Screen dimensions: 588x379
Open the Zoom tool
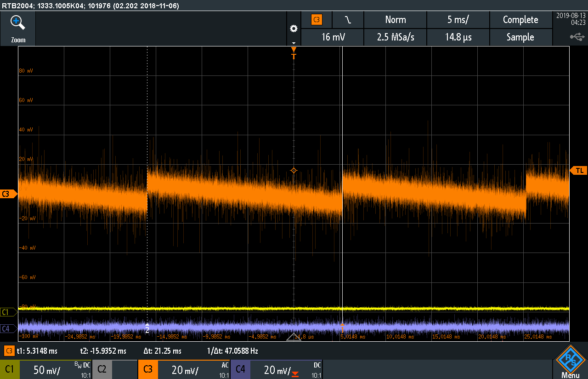[18, 29]
